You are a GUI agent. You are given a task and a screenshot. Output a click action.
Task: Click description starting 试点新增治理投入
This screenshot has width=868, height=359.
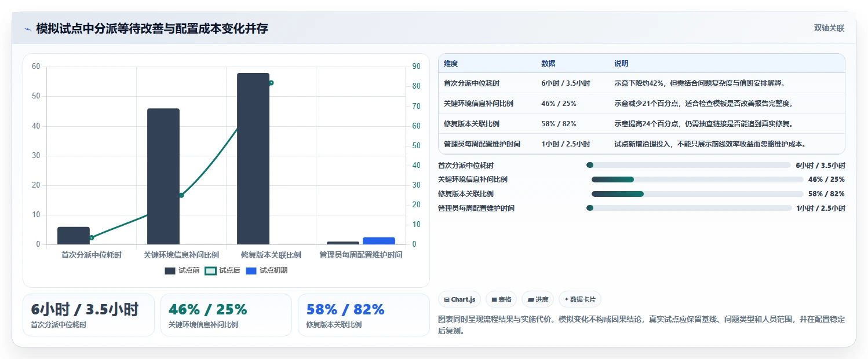click(x=710, y=144)
